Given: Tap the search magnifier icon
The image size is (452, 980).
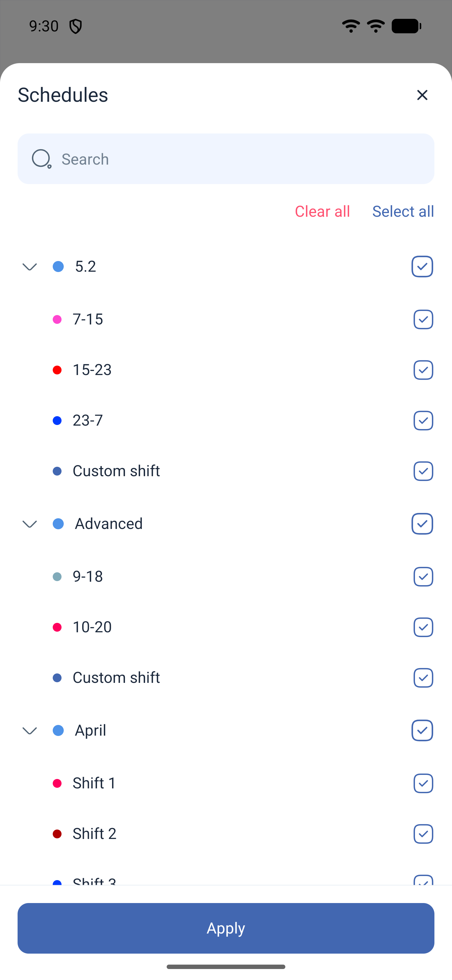Looking at the screenshot, I should (x=41, y=159).
